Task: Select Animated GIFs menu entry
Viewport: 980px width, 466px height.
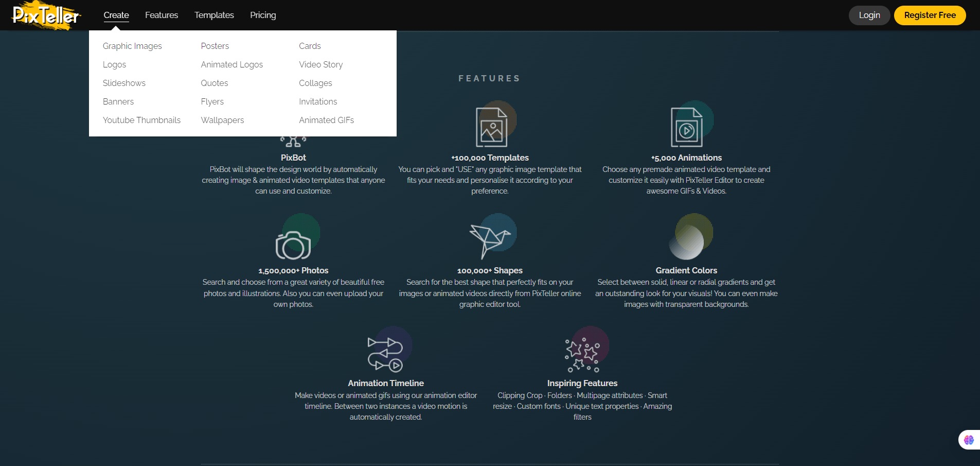Action: (x=327, y=120)
